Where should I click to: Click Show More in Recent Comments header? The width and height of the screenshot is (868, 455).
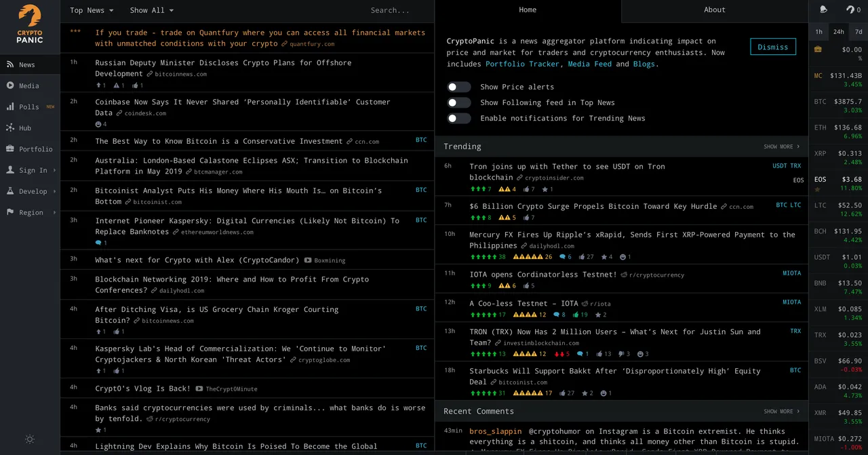point(781,411)
